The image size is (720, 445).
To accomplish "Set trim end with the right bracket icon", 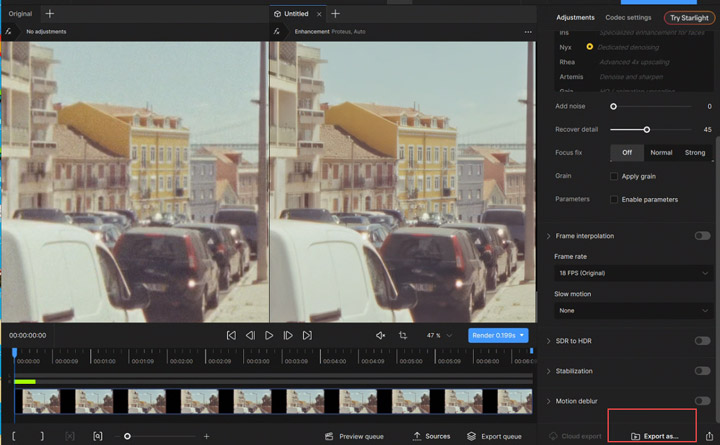I will 42,436.
